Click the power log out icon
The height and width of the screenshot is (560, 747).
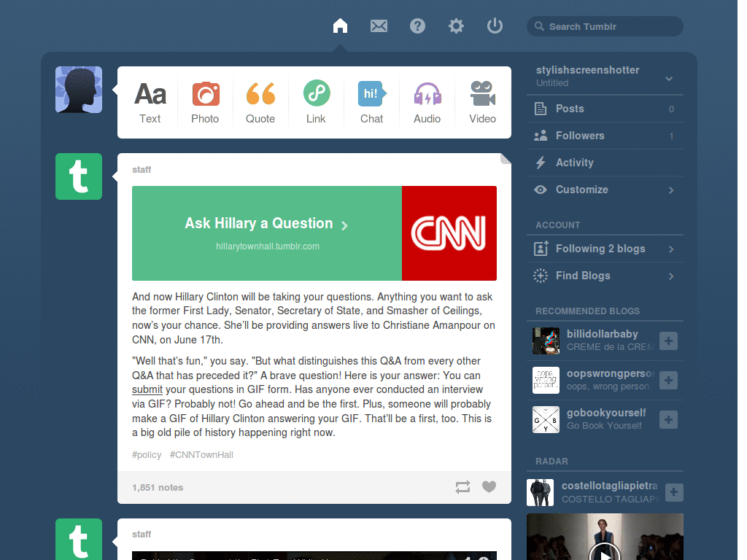[495, 26]
